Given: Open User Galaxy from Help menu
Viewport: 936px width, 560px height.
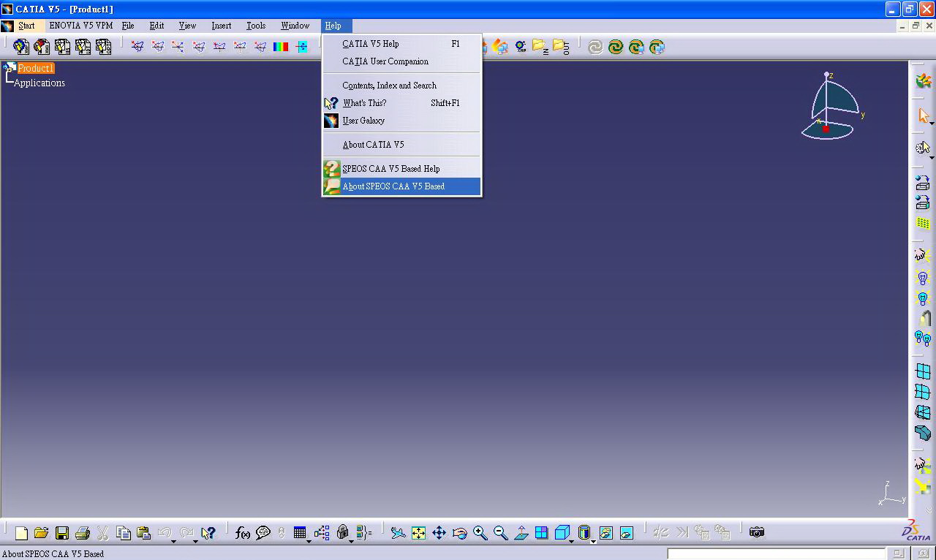Looking at the screenshot, I should click(x=401, y=121).
